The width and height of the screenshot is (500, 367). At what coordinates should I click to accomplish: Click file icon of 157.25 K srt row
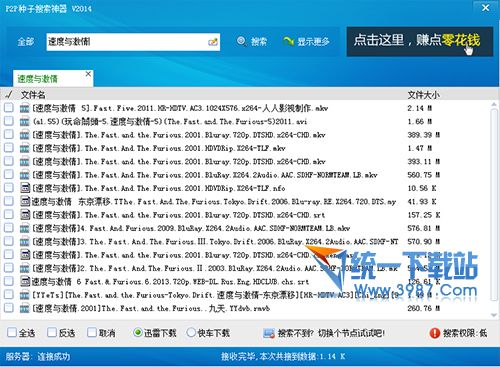25,215
